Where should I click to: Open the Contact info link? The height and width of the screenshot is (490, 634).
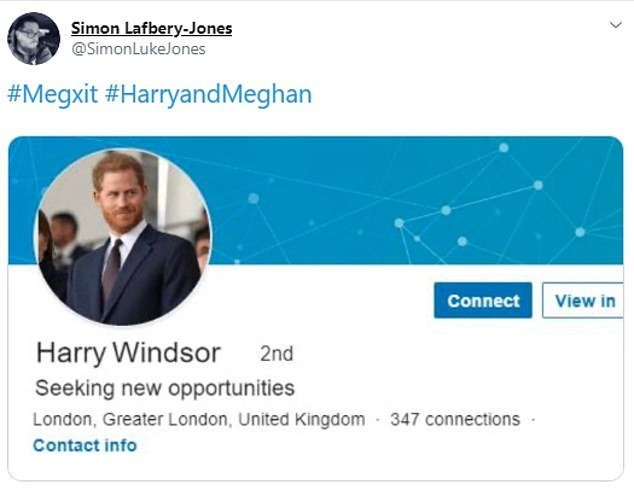85,445
